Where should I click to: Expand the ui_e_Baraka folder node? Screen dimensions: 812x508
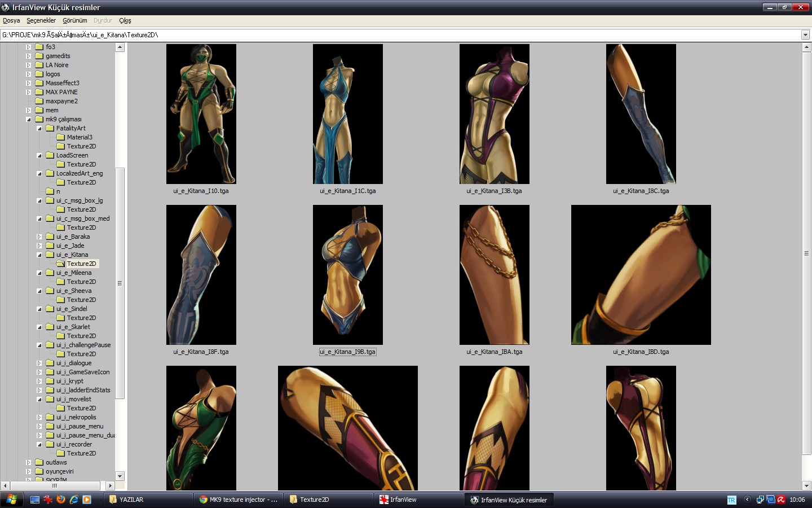(x=39, y=237)
